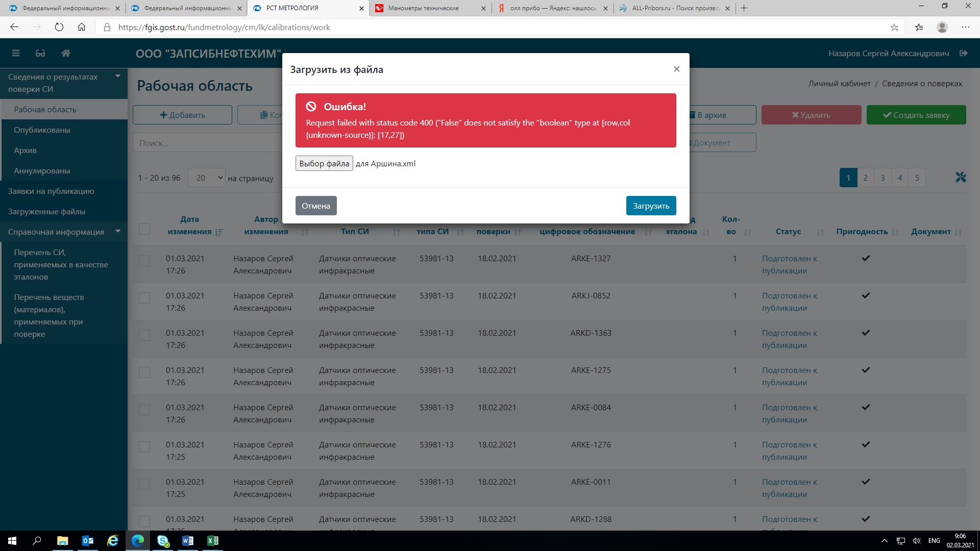980x551 pixels.
Task: Click Выбор файла button
Action: click(x=324, y=163)
